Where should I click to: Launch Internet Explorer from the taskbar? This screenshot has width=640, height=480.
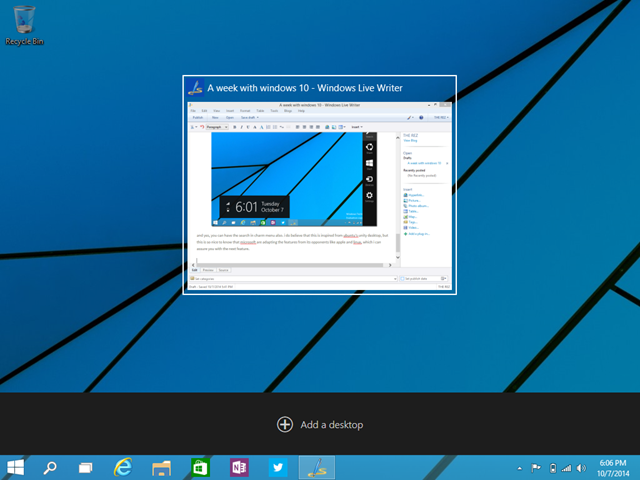pos(124,467)
